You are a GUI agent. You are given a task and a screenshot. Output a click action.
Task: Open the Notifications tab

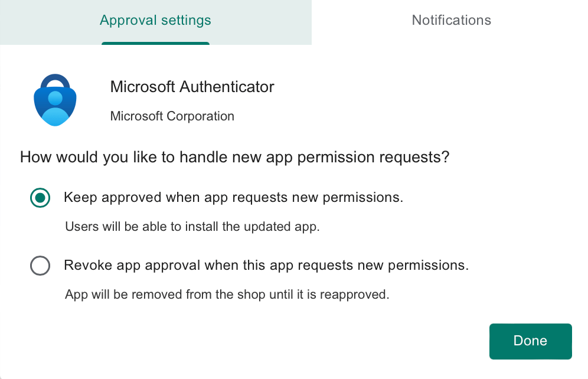[451, 21]
